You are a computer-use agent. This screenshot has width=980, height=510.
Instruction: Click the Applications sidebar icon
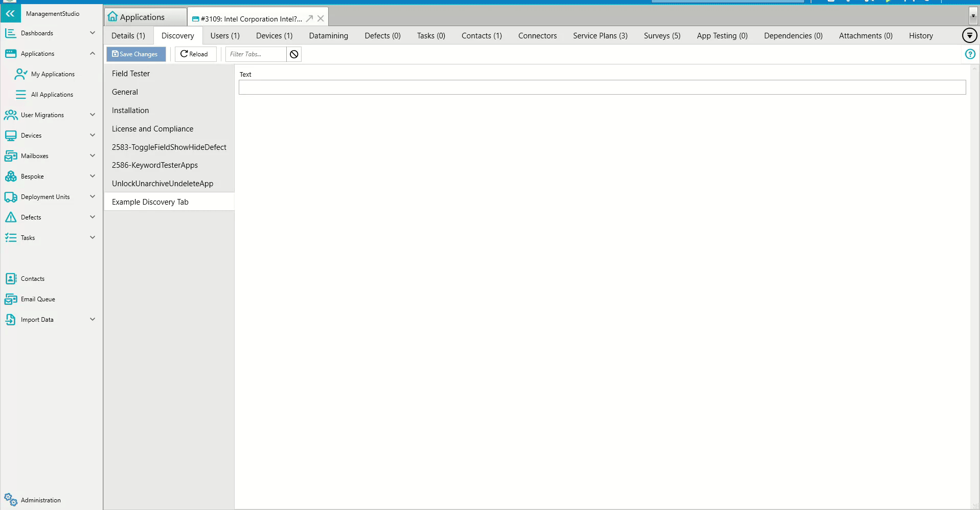pos(10,54)
